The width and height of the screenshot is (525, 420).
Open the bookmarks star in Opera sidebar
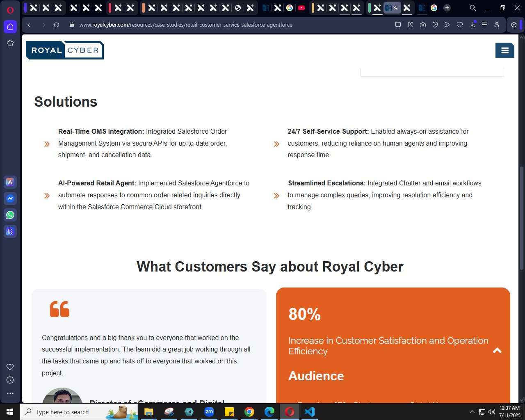tap(10, 43)
